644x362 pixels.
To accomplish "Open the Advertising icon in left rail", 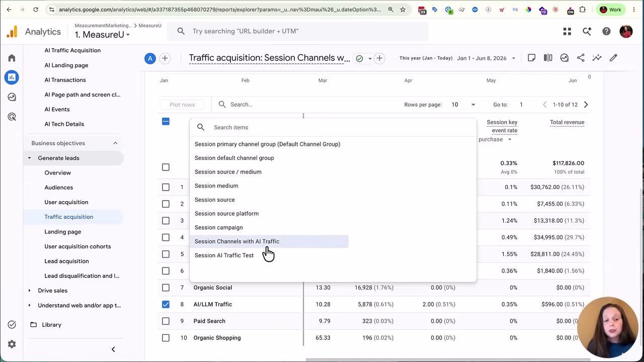I will pyautogui.click(x=12, y=117).
